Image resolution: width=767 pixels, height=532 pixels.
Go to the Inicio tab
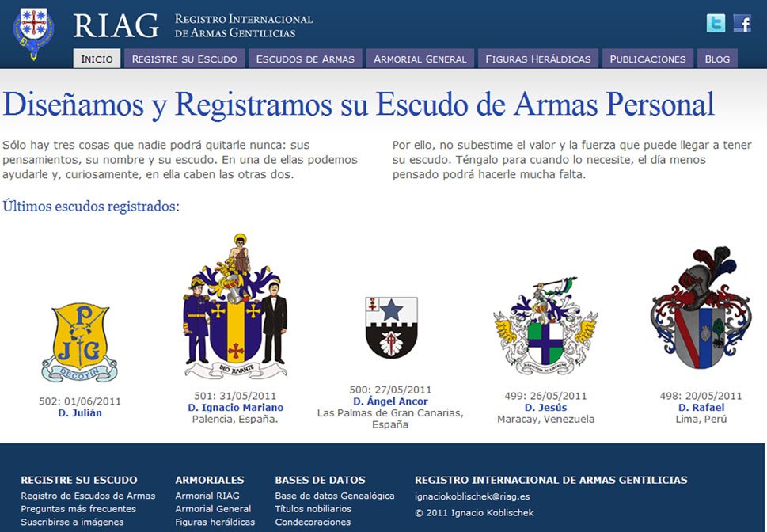[97, 59]
